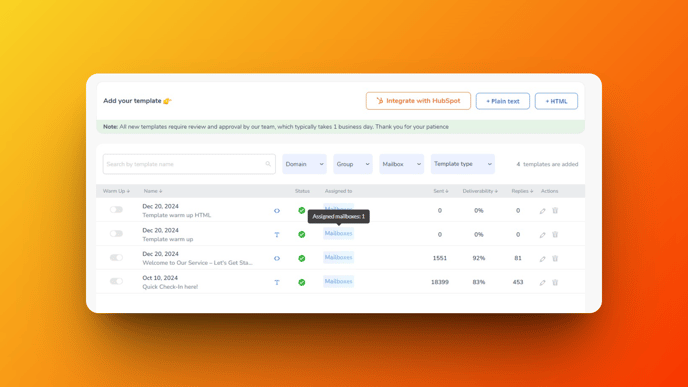Open Mailboxes link for Template warm up

[338, 233]
